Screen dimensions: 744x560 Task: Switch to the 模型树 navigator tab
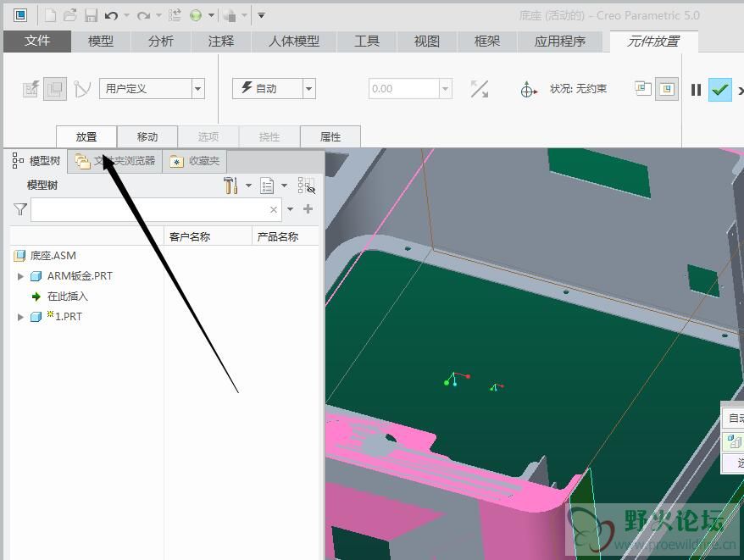tap(36, 161)
